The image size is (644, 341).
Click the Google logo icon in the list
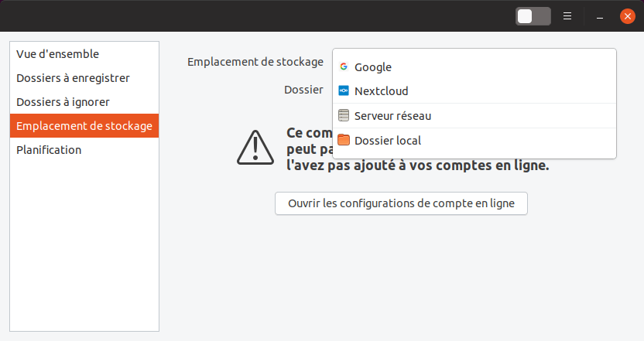click(x=344, y=67)
